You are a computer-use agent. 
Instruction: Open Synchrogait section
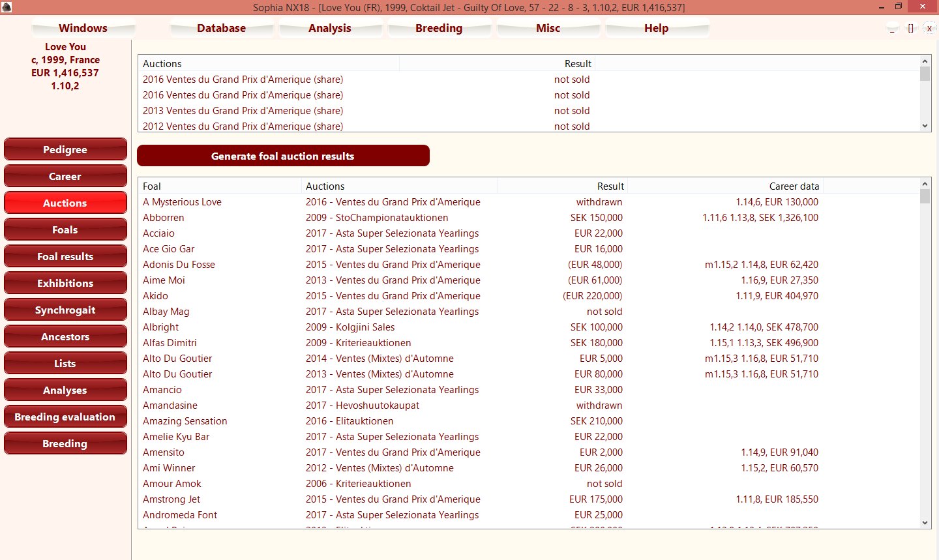coord(65,310)
